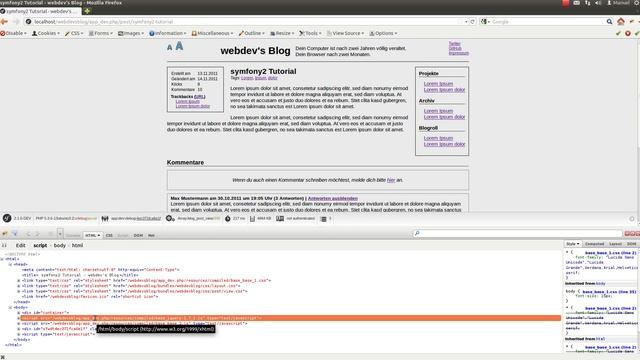Open the system volume indicator
640x360 pixels.
(598, 3)
